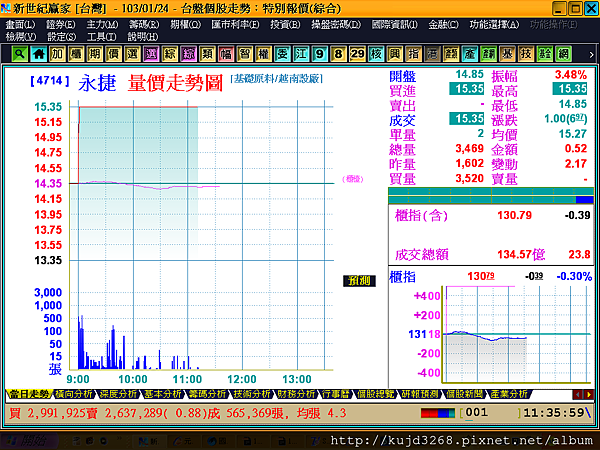Screen dimensions: 600x450
Task: Click the red 幅 toolbar icon
Action: click(x=226, y=54)
